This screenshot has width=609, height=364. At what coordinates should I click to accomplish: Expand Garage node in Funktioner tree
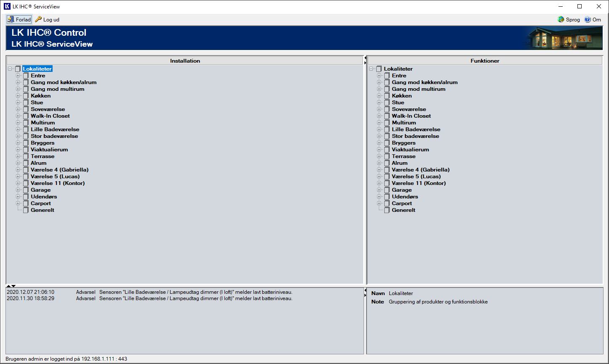tap(379, 190)
